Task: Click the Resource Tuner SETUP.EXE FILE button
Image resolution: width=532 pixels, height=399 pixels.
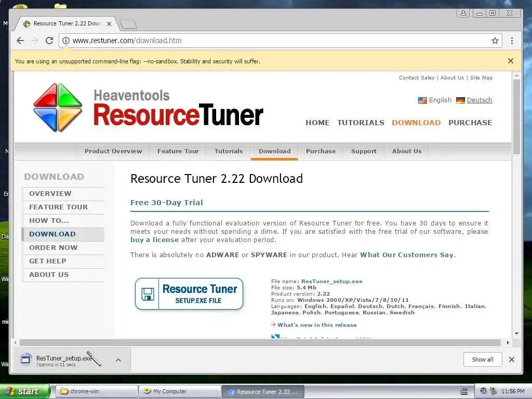Action: point(189,294)
